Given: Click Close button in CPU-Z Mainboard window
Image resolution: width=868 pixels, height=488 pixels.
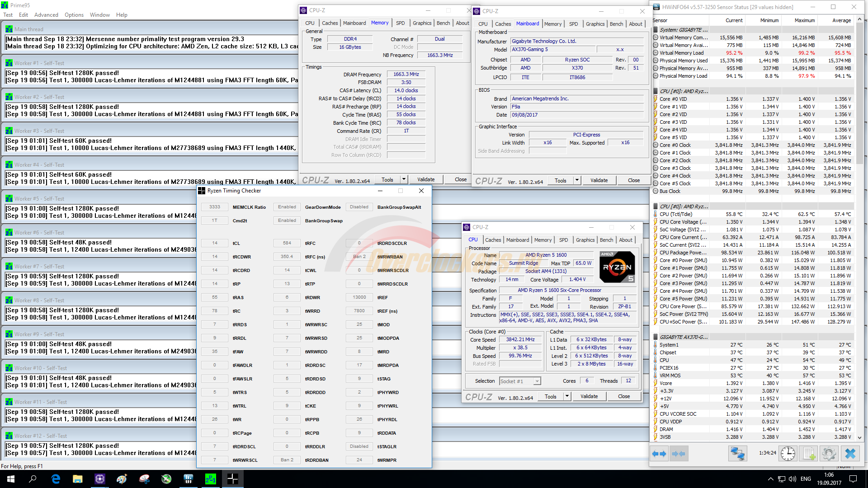Looking at the screenshot, I should (x=633, y=180).
